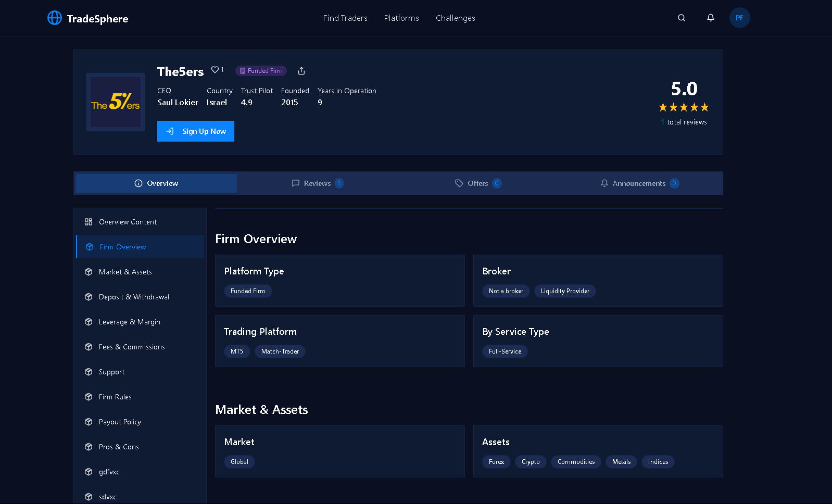Screen dimensions: 832x504
Task: Click tag icon on Offers tab
Action: click(x=459, y=183)
